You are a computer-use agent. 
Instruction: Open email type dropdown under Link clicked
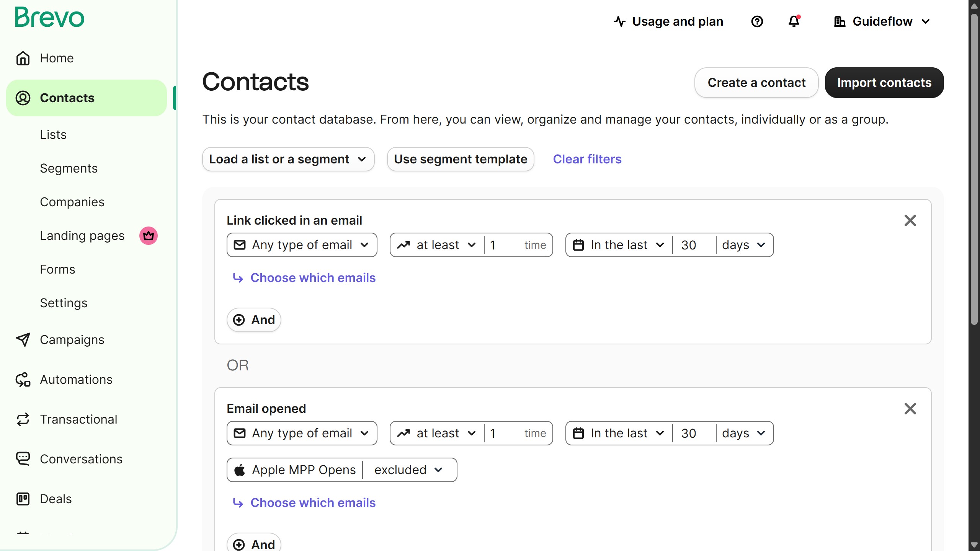(302, 245)
